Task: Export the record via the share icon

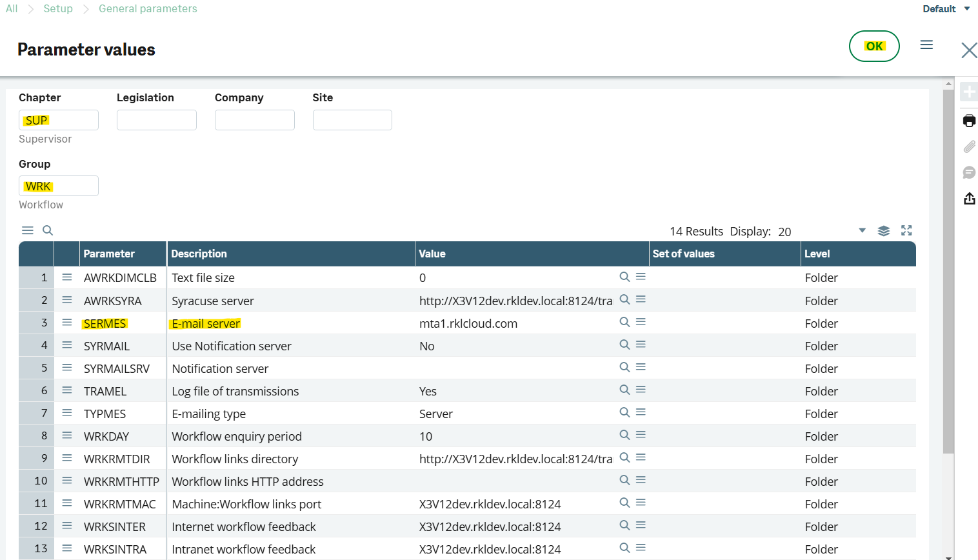Action: click(969, 198)
